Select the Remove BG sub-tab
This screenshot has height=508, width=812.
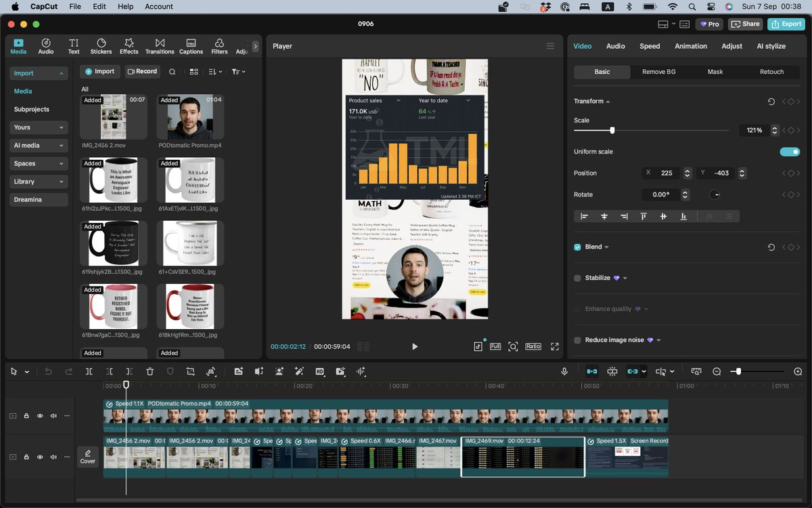point(658,72)
